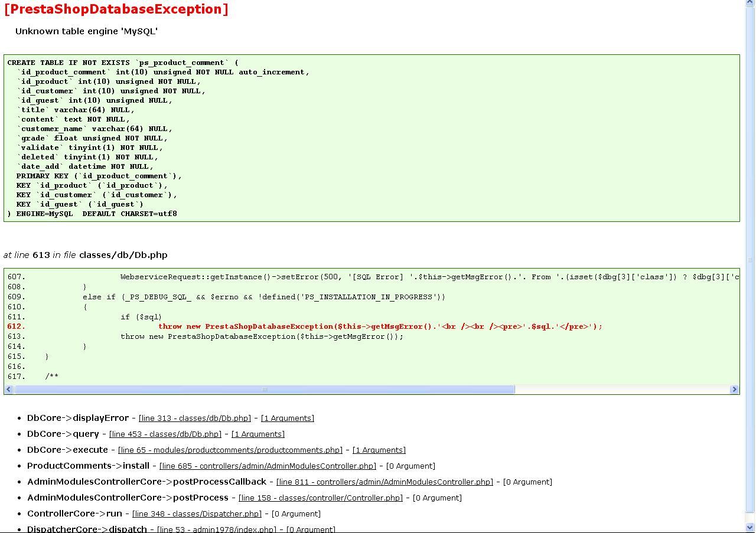Screen dimensions: 756x533
Task: Click the code box's horizontal scrollbar thumb
Action: 264,390
